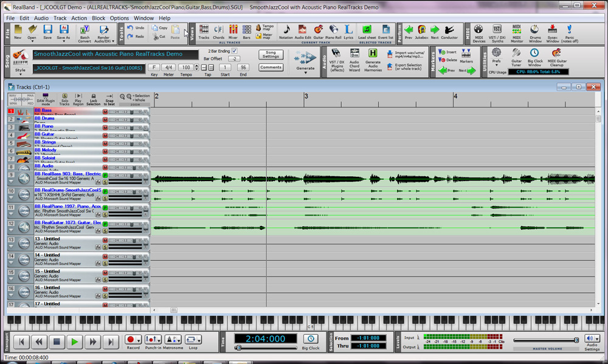Screen dimensions: 608x364
Task: Toggle the 2 Bar Ending checkbox
Action: click(234, 51)
